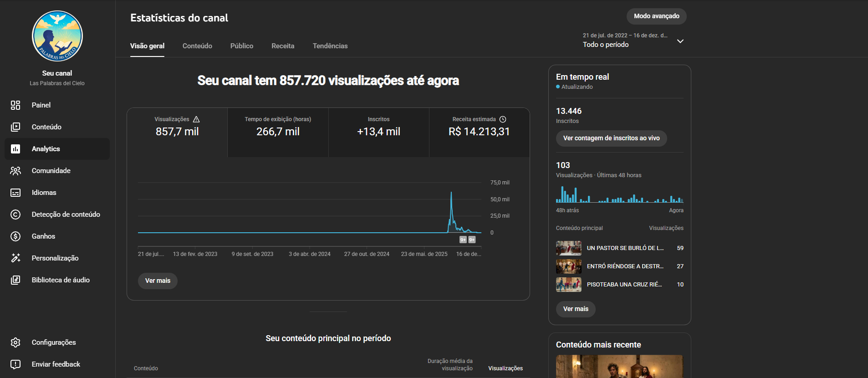Click Ver contagem de inscritos ao vivo
Viewport: 868px width, 378px height.
pos(611,138)
